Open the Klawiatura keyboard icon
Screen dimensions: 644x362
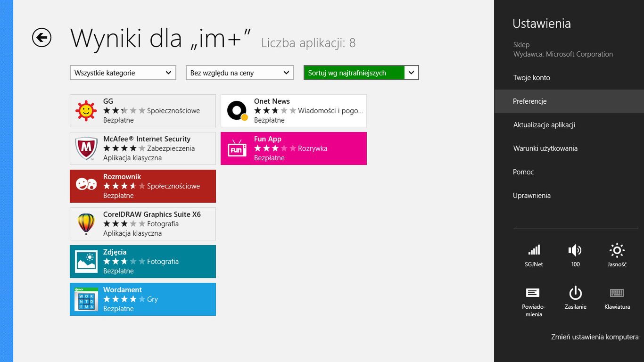click(617, 293)
